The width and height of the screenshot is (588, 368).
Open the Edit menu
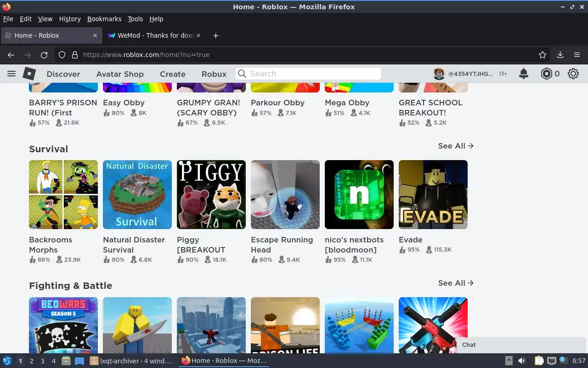[26, 19]
